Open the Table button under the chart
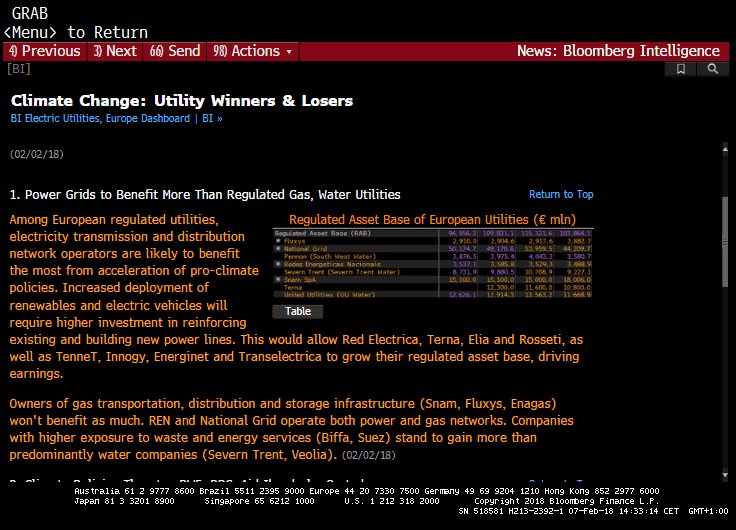The width and height of the screenshot is (736, 530). 298,311
